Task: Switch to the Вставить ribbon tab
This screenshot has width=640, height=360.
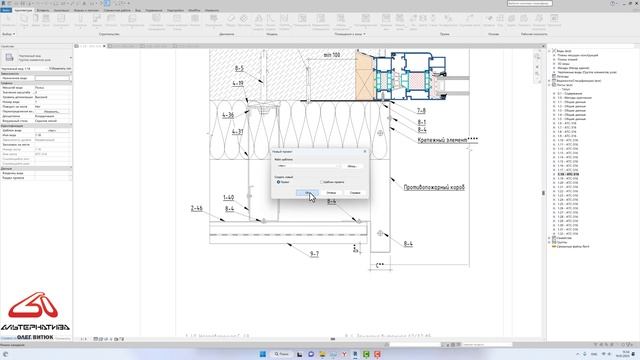Action: pos(42,10)
